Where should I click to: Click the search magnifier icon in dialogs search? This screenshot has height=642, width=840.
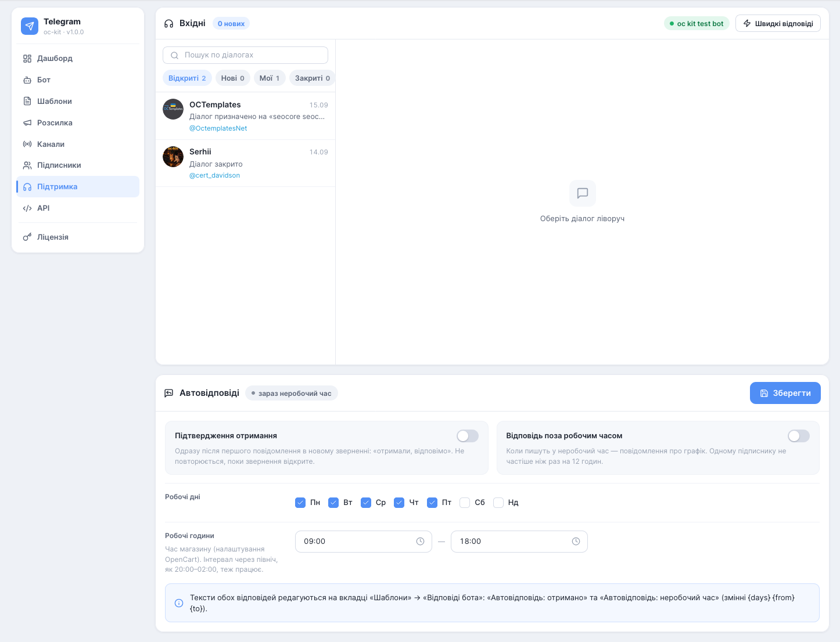(x=174, y=56)
